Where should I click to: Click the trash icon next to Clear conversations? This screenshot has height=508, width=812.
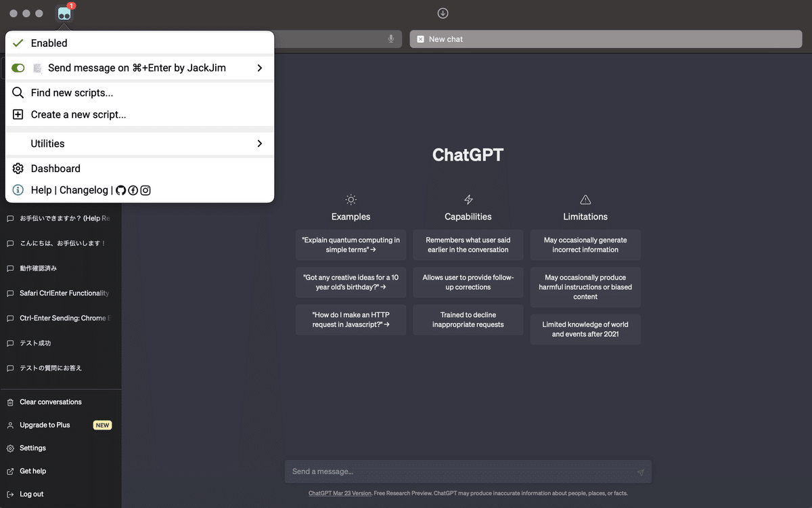10,402
